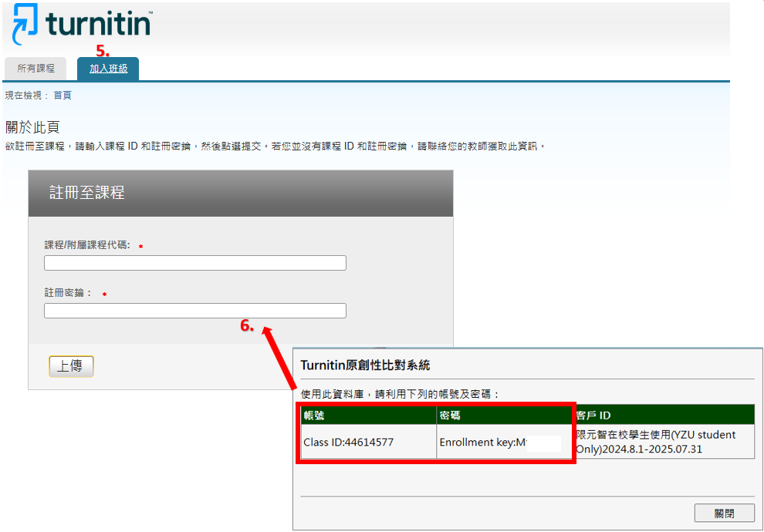Focus the 課程/附屬課程代碼 input field
Viewport: 764px width, 532px height.
[x=195, y=263]
